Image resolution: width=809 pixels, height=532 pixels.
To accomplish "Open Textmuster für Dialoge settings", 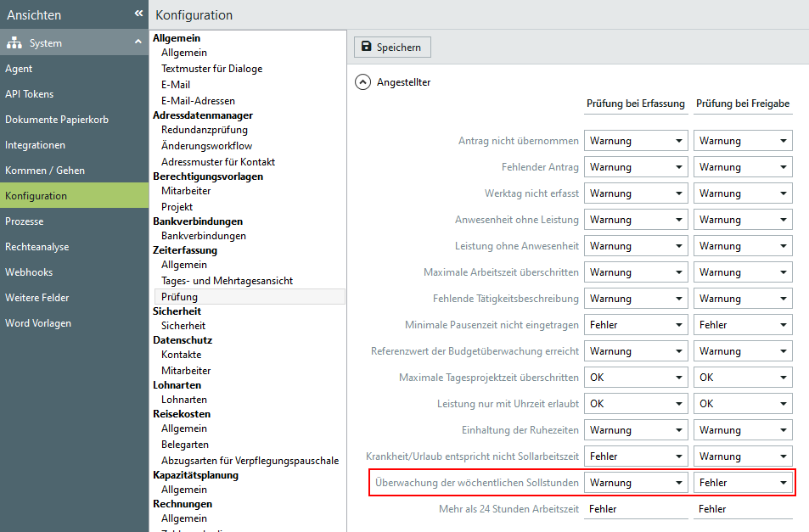I will 211,69.
